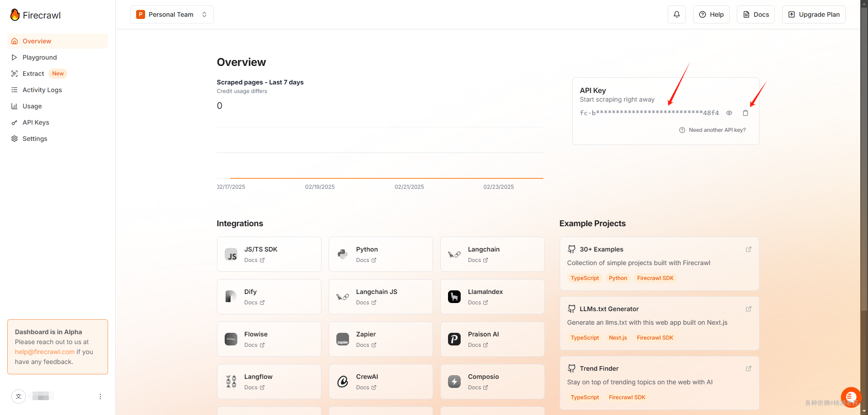
Task: Click TypeScript tag under 30+ Examples
Action: click(585, 278)
